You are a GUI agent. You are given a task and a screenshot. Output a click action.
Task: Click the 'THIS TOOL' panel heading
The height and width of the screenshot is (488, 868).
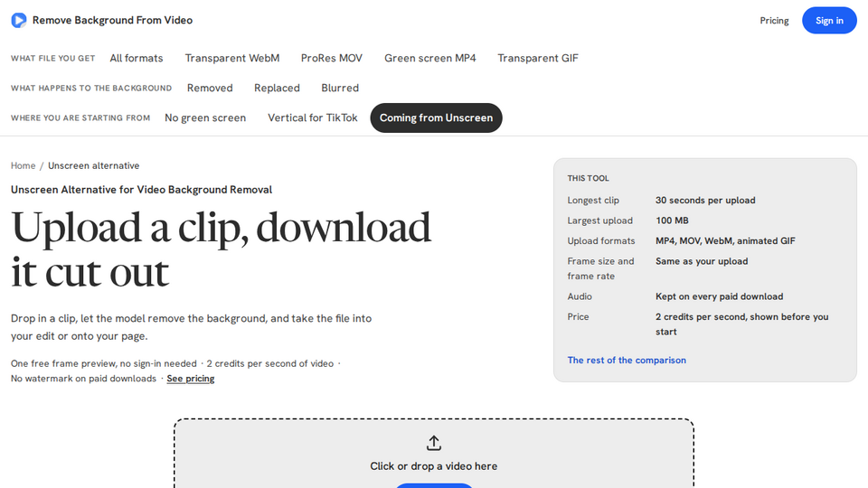pyautogui.click(x=588, y=178)
